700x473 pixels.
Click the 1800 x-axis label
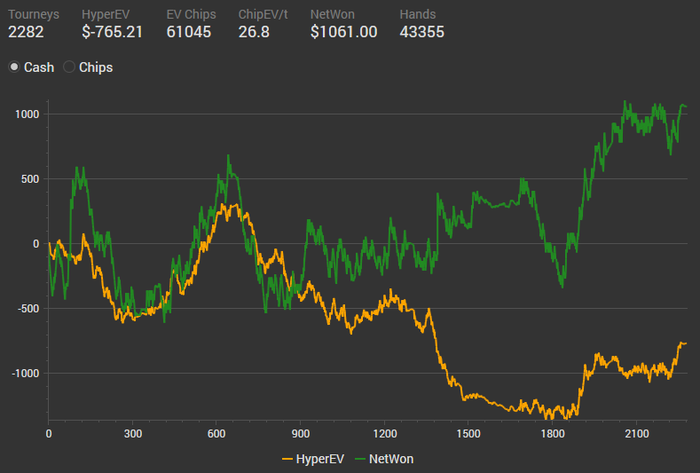(x=553, y=434)
